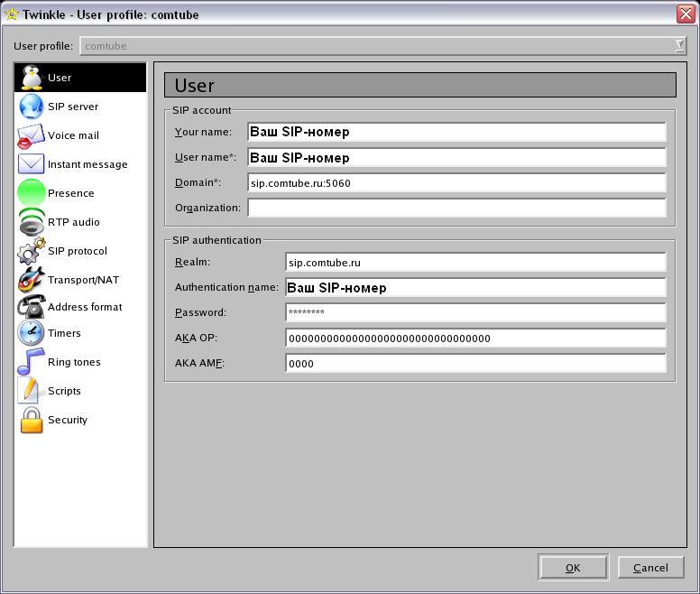Click the globe SIP server icon
This screenshot has width=700, height=594.
tap(31, 107)
